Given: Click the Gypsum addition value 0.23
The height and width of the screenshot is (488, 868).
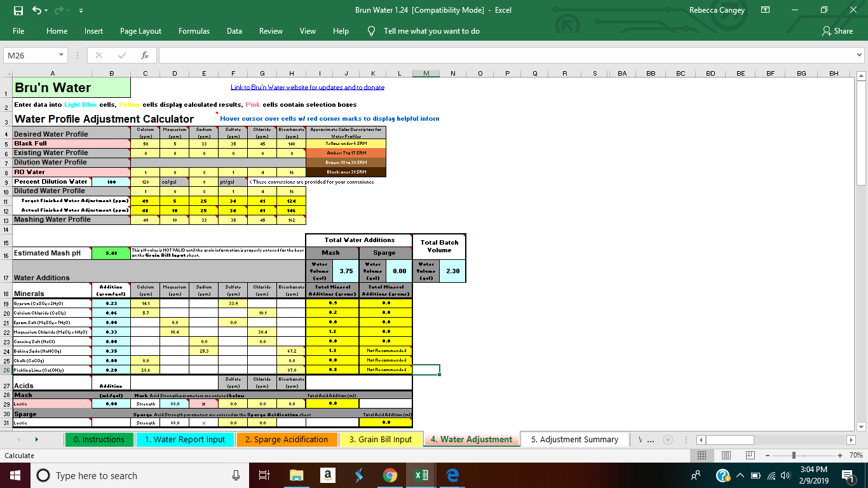Looking at the screenshot, I should [x=111, y=303].
